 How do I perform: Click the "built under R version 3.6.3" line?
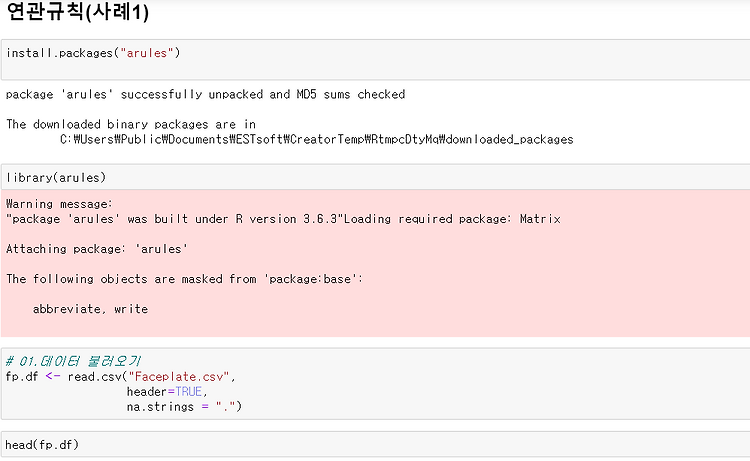[283, 219]
